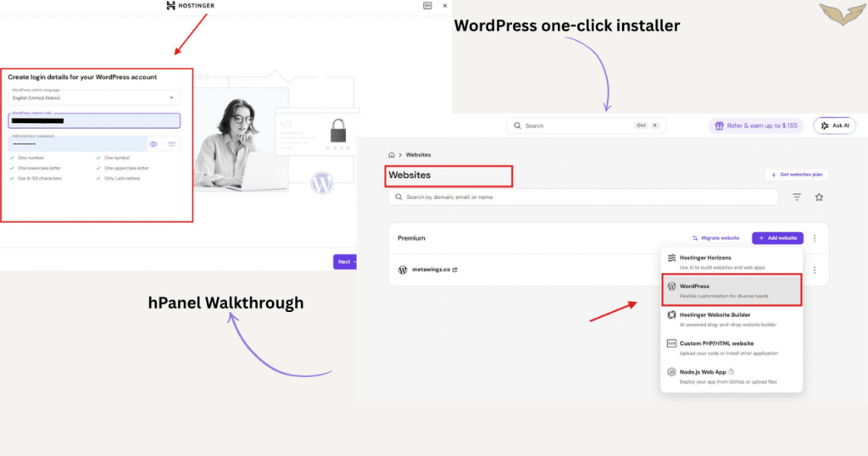Click the Next button
The width and height of the screenshot is (868, 456).
(x=345, y=262)
